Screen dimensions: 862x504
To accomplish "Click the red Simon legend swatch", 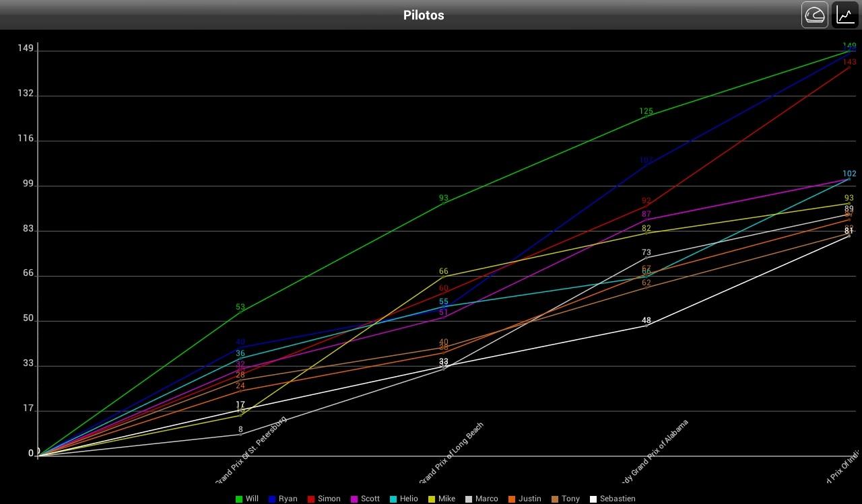I will point(311,499).
